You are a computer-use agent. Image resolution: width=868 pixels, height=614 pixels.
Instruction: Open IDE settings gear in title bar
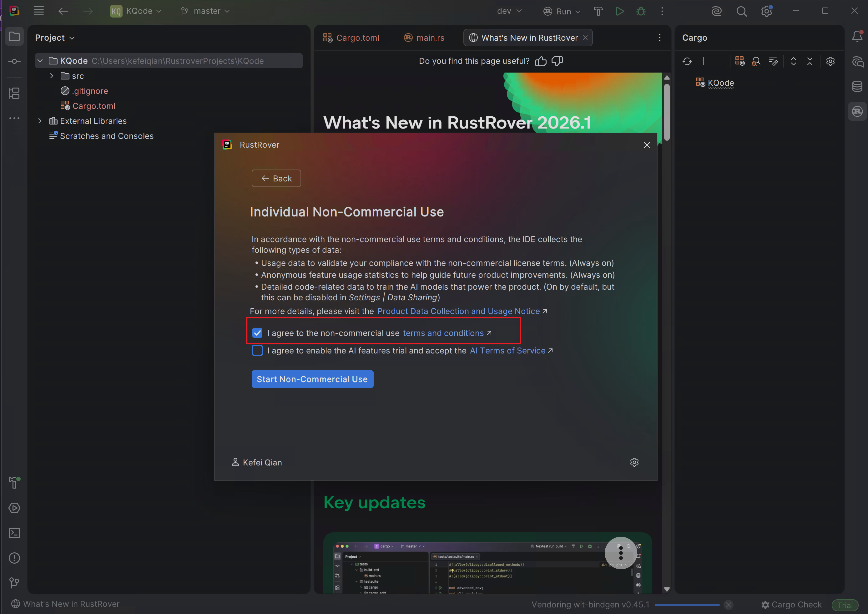[767, 11]
